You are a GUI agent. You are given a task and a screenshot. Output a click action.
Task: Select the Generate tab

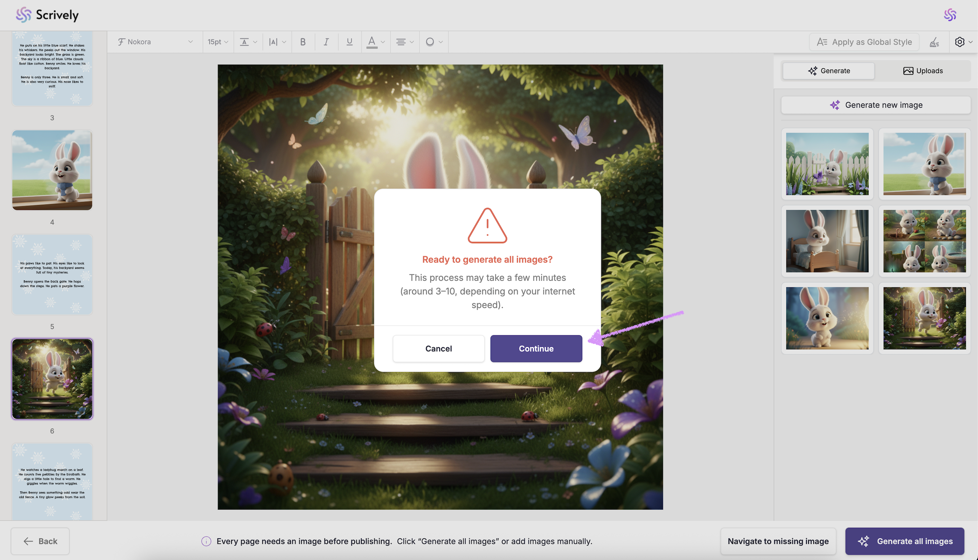[829, 71]
